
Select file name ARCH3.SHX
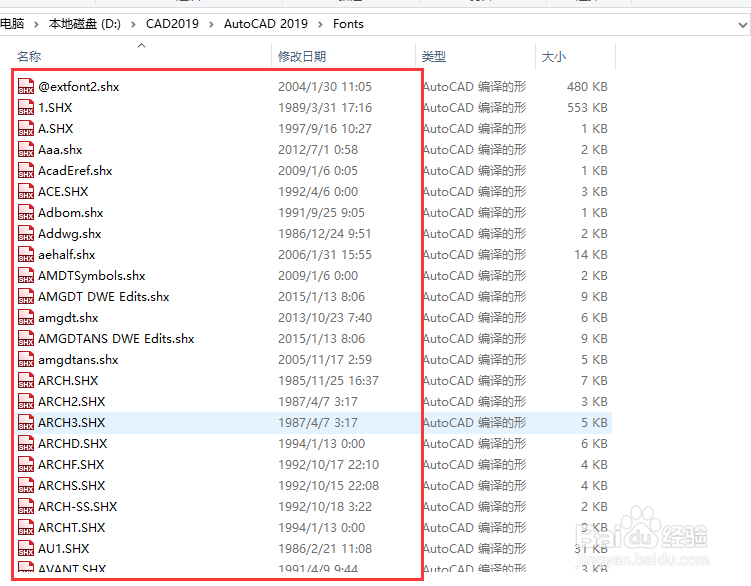(x=71, y=423)
